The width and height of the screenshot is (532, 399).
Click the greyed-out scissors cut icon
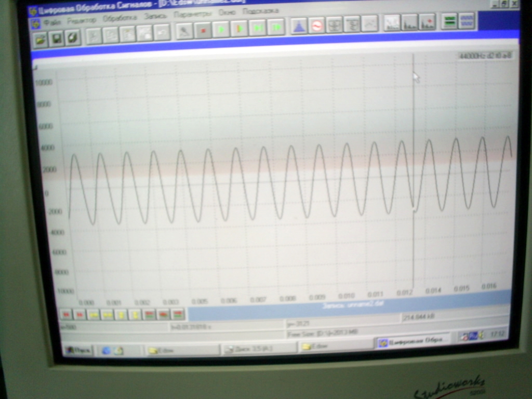pyautogui.click(x=94, y=36)
